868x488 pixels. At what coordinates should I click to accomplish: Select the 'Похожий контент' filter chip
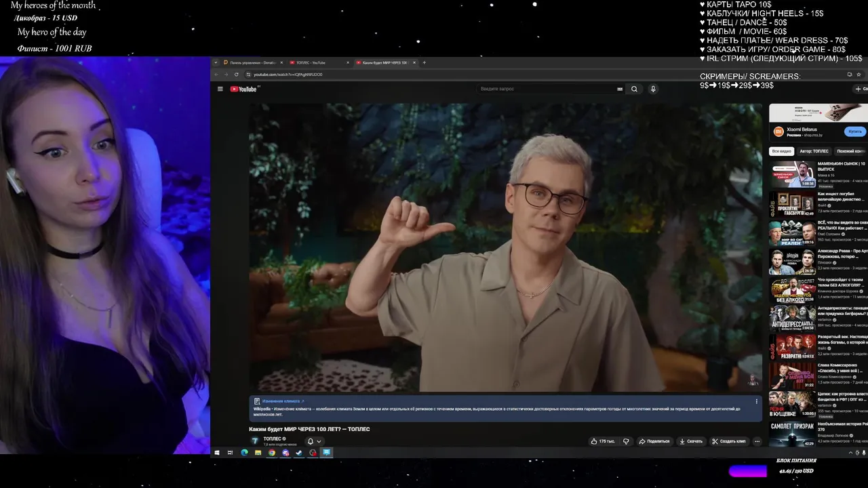[x=850, y=151]
